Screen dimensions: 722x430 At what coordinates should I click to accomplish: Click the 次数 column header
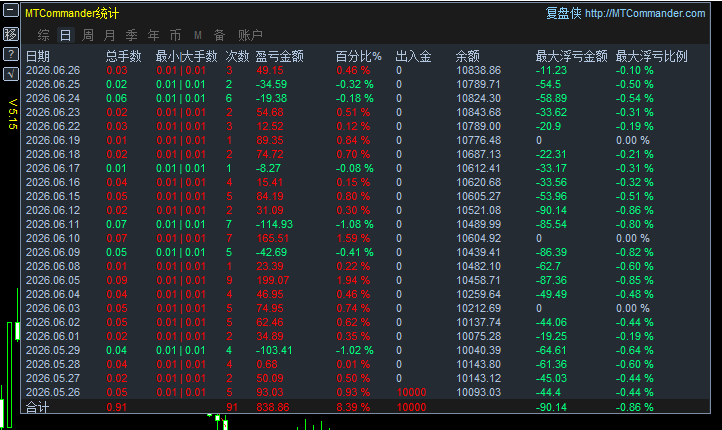pyautogui.click(x=237, y=56)
